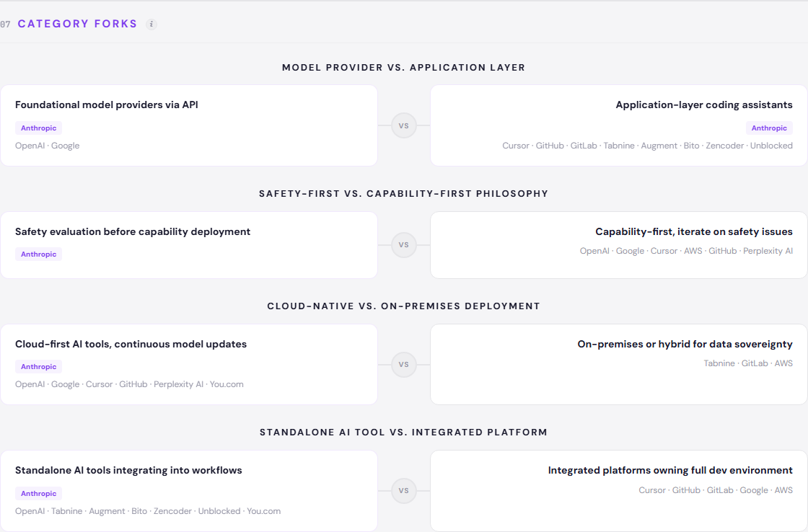
Task: Click the Cloud-first AI tools, continuous model updates title
Action: point(131,345)
